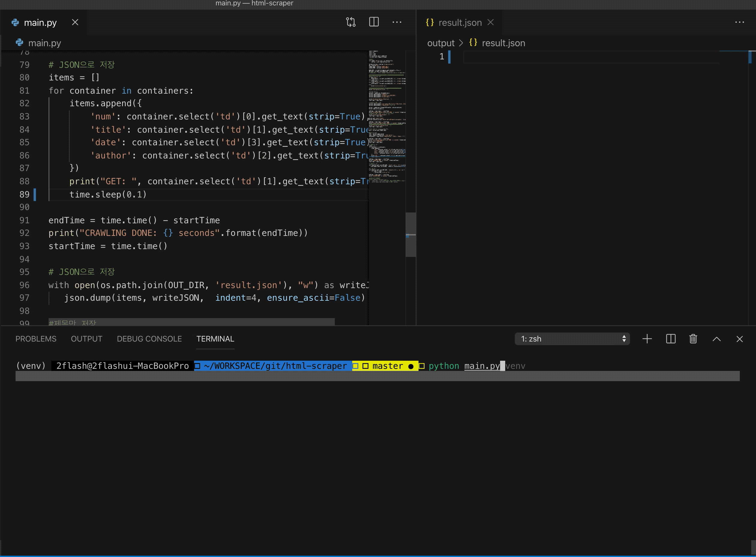The height and width of the screenshot is (557, 756).
Task: Split the terminal panel
Action: tap(671, 339)
